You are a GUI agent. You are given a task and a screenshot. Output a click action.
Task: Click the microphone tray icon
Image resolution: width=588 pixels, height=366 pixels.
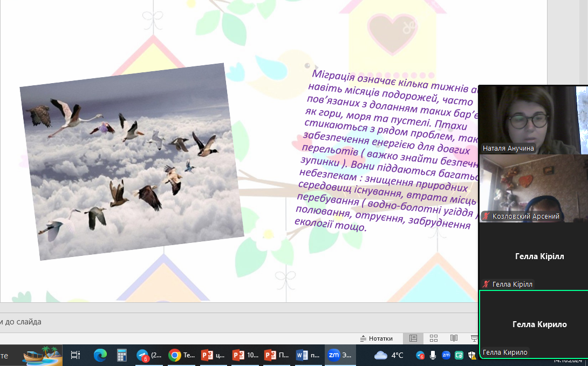[433, 355]
